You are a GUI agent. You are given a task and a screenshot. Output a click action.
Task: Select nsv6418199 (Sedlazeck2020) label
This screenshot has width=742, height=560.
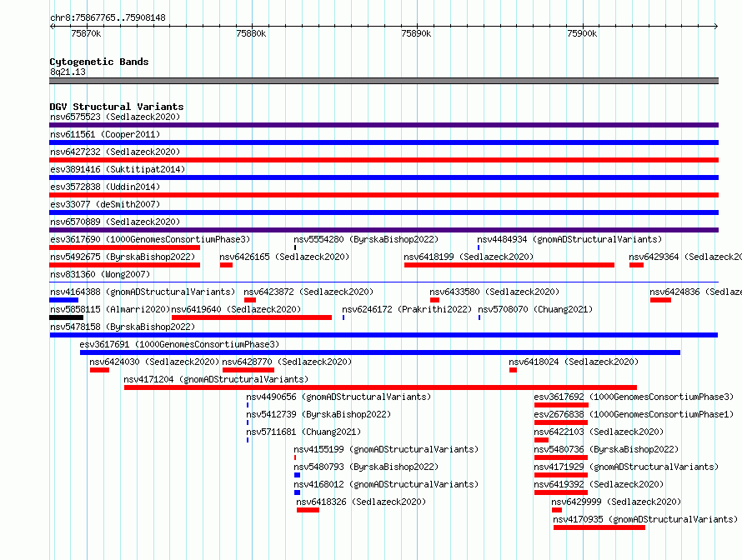coord(469,257)
